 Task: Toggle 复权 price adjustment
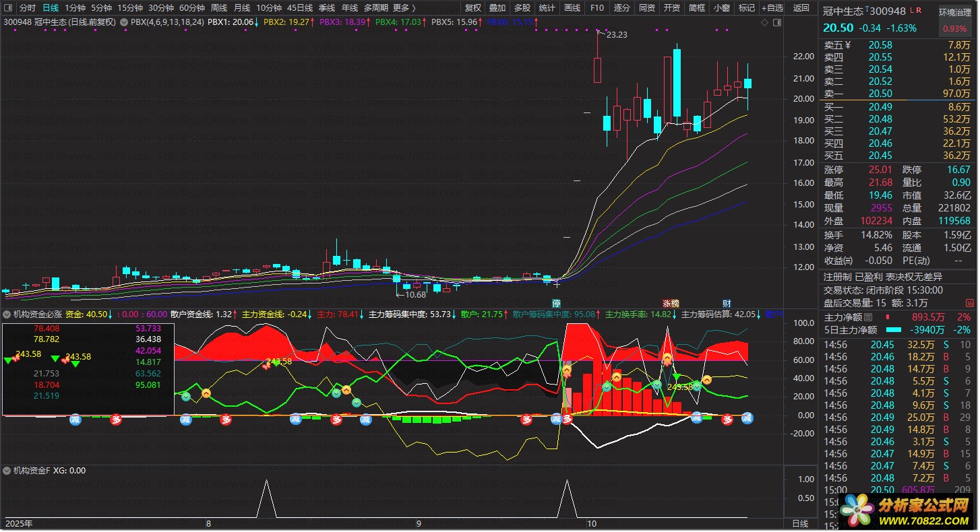tap(473, 8)
